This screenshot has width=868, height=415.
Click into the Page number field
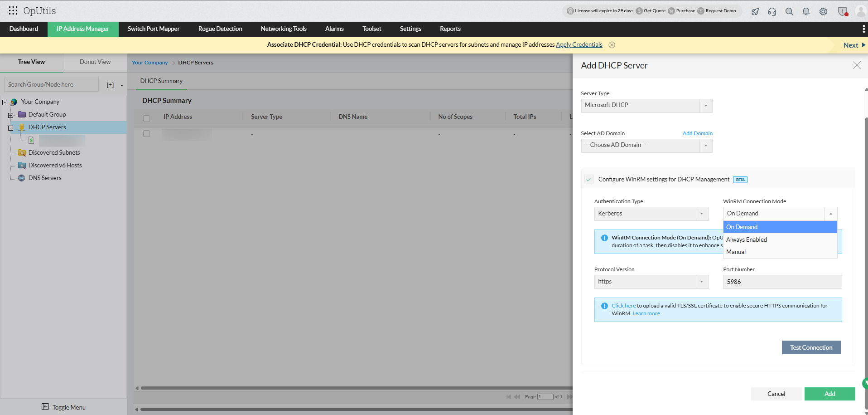pos(545,397)
